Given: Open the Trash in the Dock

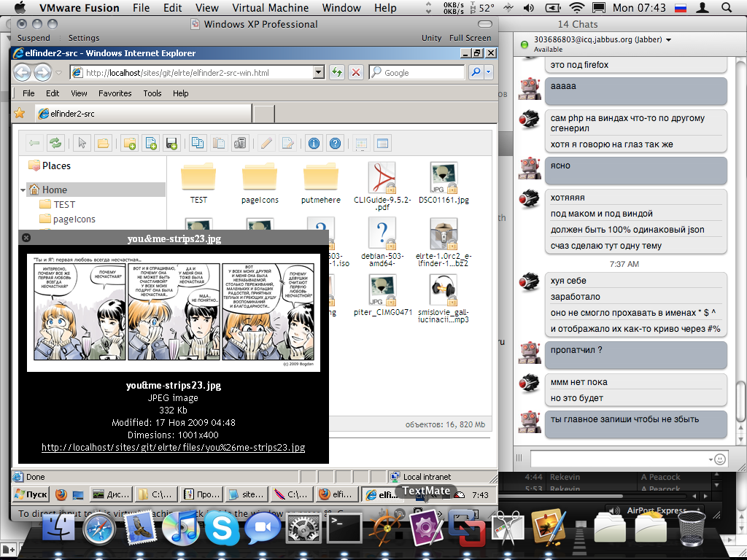Looking at the screenshot, I should pyautogui.click(x=692, y=527).
